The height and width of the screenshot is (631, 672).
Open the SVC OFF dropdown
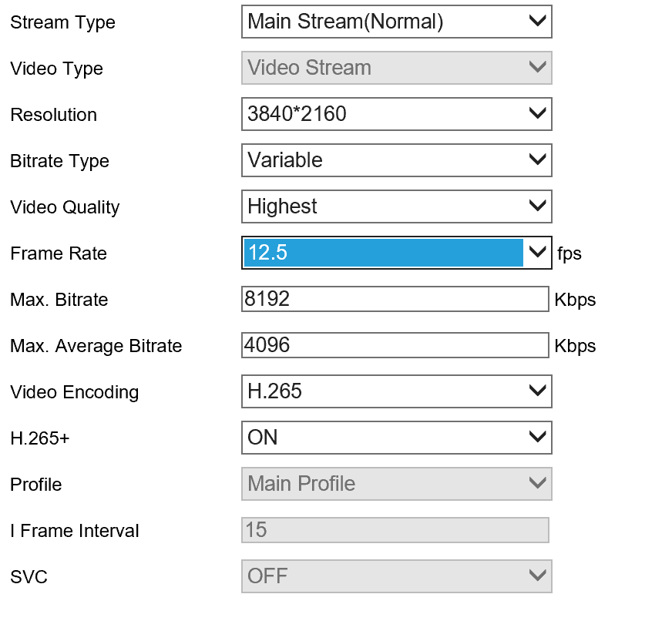point(396,576)
